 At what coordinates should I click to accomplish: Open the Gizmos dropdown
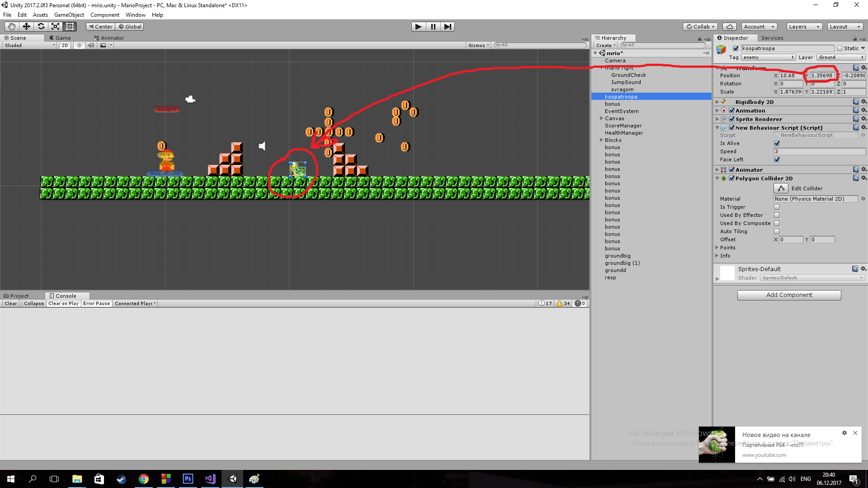click(x=478, y=45)
